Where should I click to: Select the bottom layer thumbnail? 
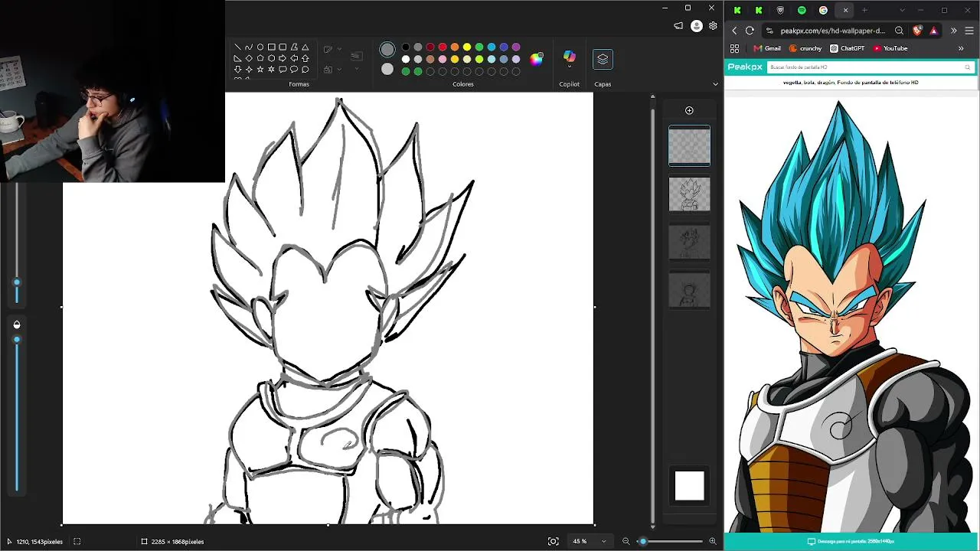click(x=689, y=291)
